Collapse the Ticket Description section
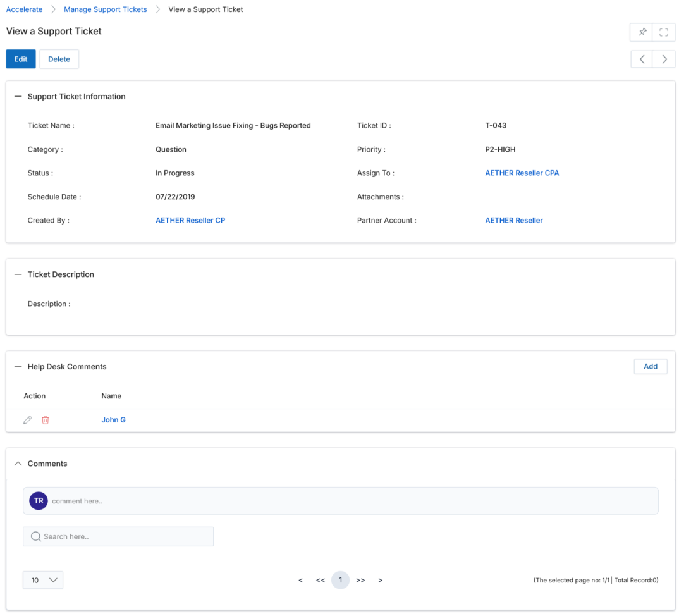 (18, 274)
